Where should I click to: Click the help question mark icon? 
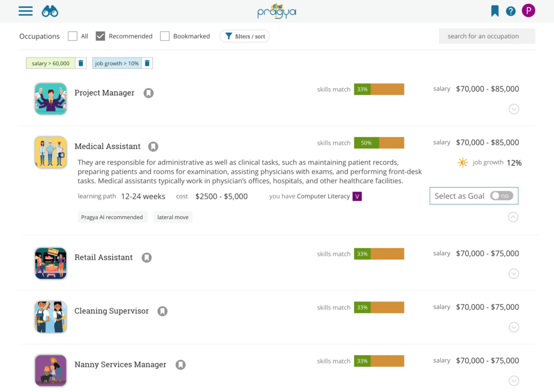tap(511, 11)
